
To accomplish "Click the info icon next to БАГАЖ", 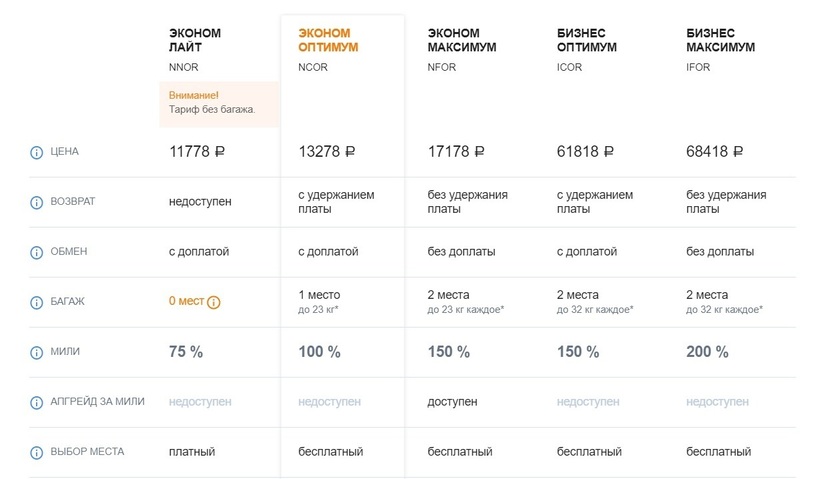I will (37, 302).
